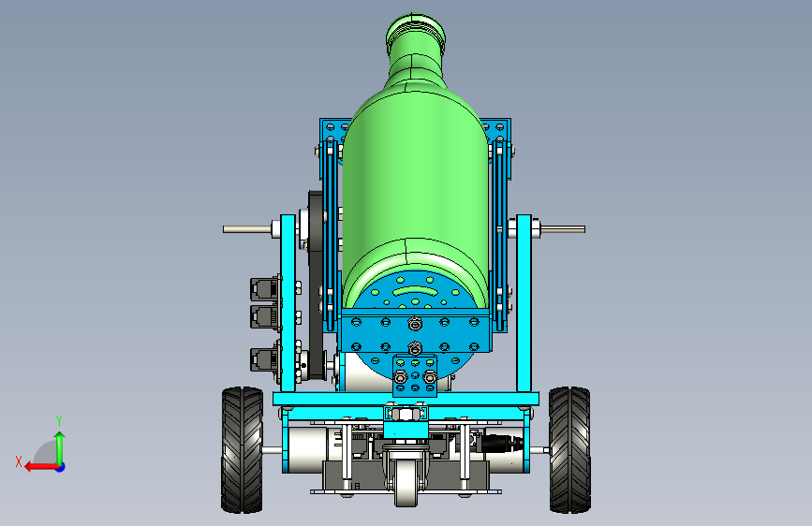Select the left cyan upright beam
Viewport: 812px width, 526px height.
coord(288,303)
